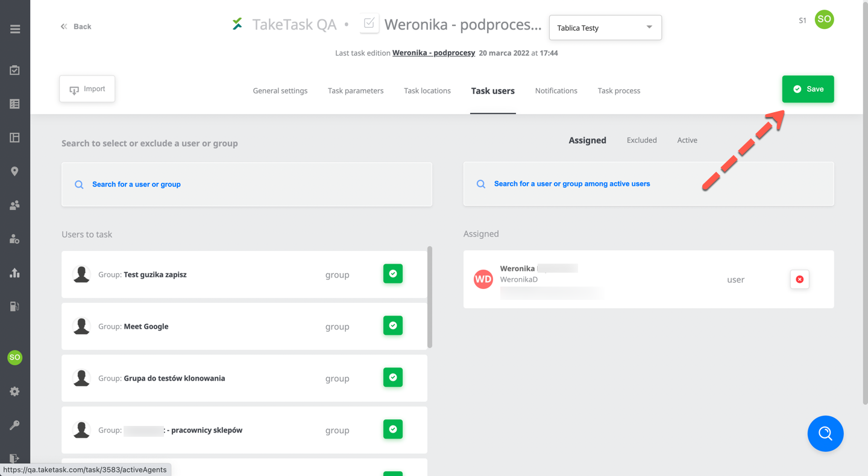
Task: Click avatar icon of Meet Google group
Action: click(x=81, y=326)
